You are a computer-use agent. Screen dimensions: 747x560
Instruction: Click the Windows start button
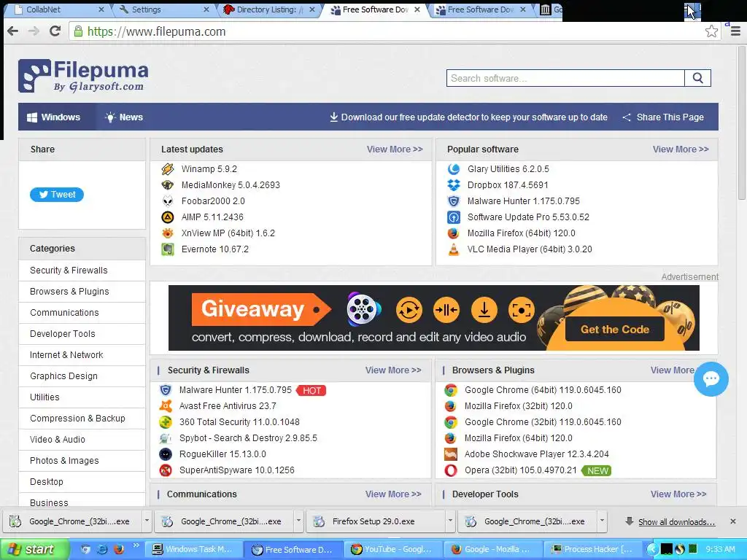click(34, 549)
